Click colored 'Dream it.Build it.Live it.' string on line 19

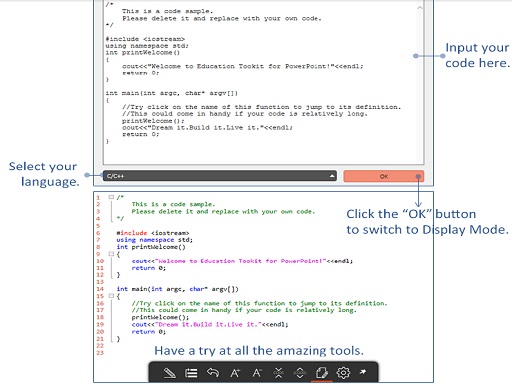tap(208, 324)
